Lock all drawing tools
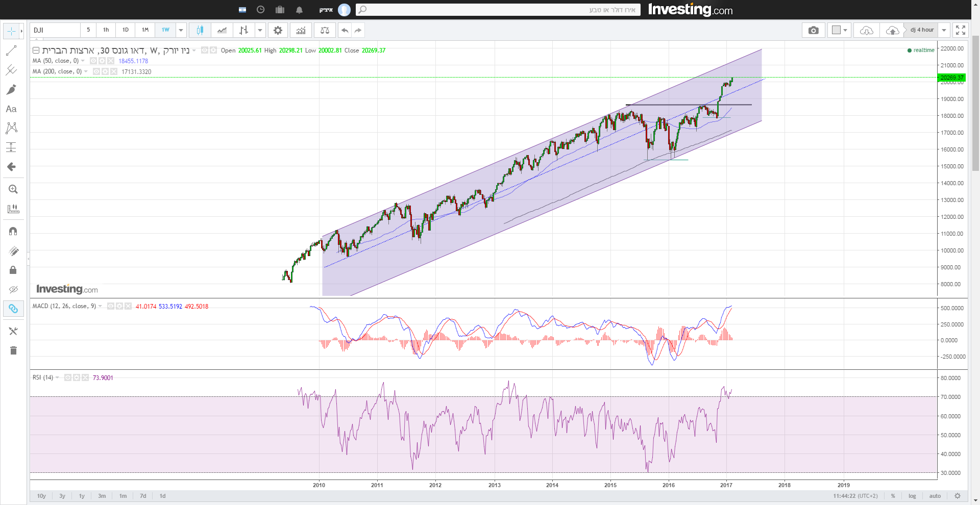 coord(13,270)
